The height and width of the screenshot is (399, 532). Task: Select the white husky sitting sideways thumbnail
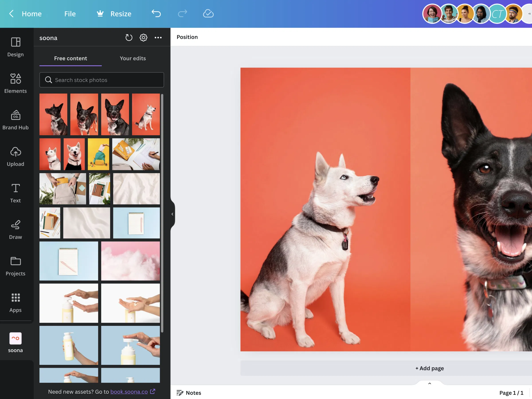(x=146, y=114)
